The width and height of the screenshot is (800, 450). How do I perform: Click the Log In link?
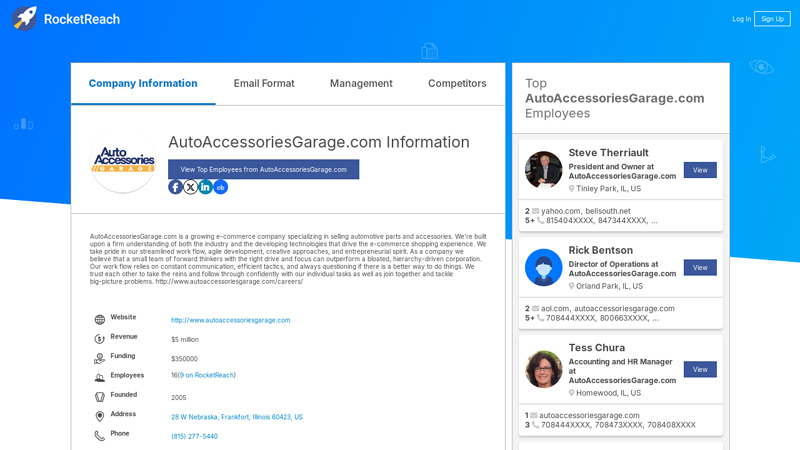(741, 19)
